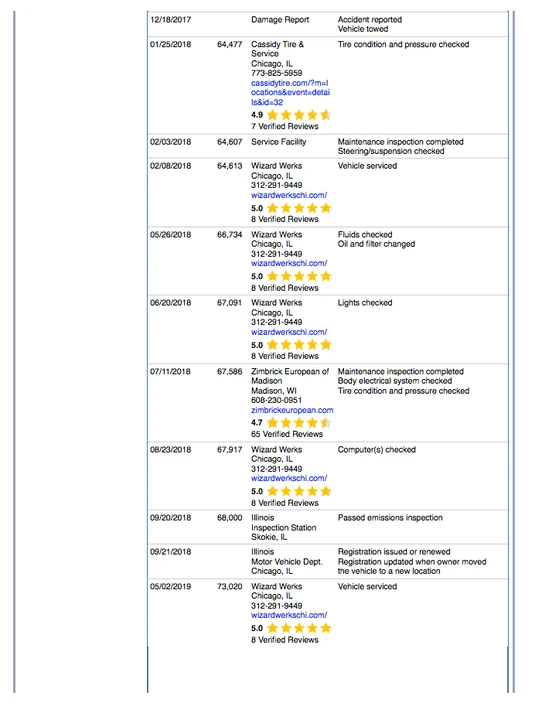Image resolution: width=559 pixels, height=720 pixels.
Task: View 8 Verified Reviews in 05/02/2019 entry
Action: click(285, 640)
